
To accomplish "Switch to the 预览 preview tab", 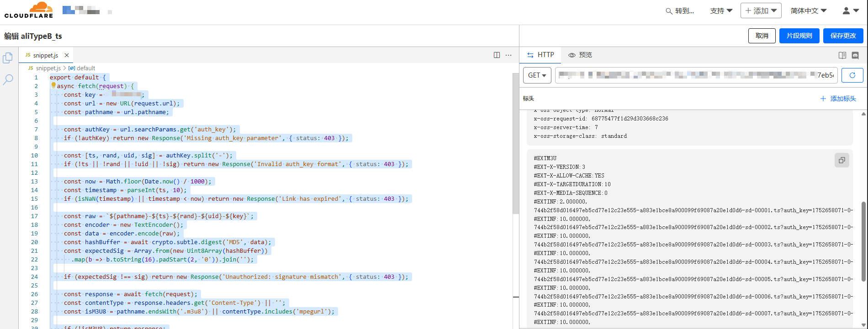I will [580, 55].
